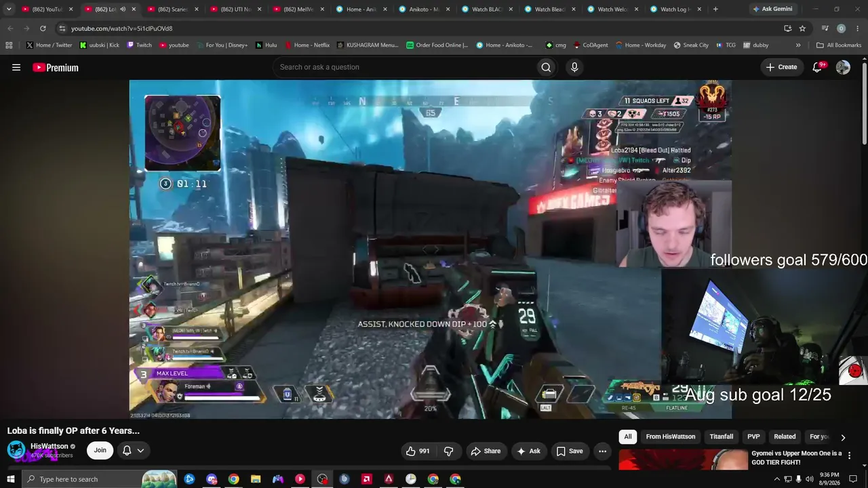
Task: Switch to the Anikoto tab
Action: coord(423,9)
